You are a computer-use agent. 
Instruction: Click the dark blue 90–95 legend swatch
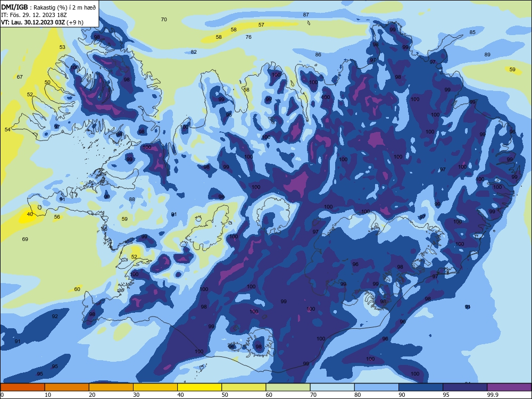point(421,387)
